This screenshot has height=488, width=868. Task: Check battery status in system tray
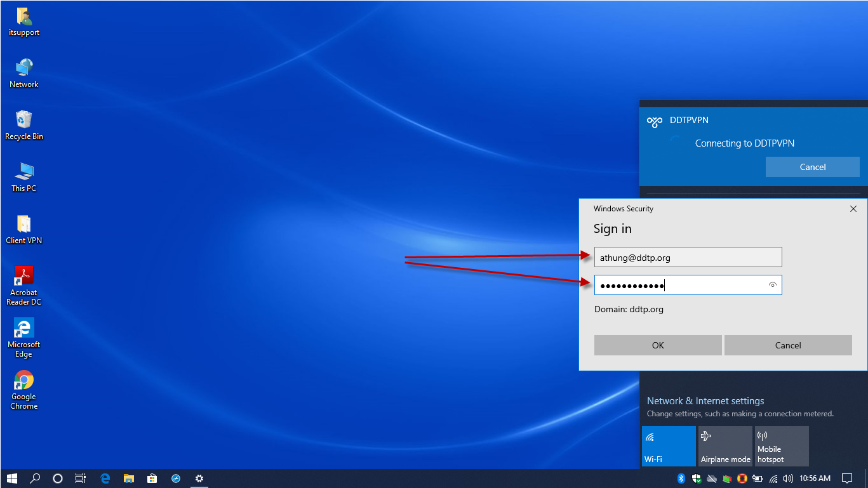(758, 478)
